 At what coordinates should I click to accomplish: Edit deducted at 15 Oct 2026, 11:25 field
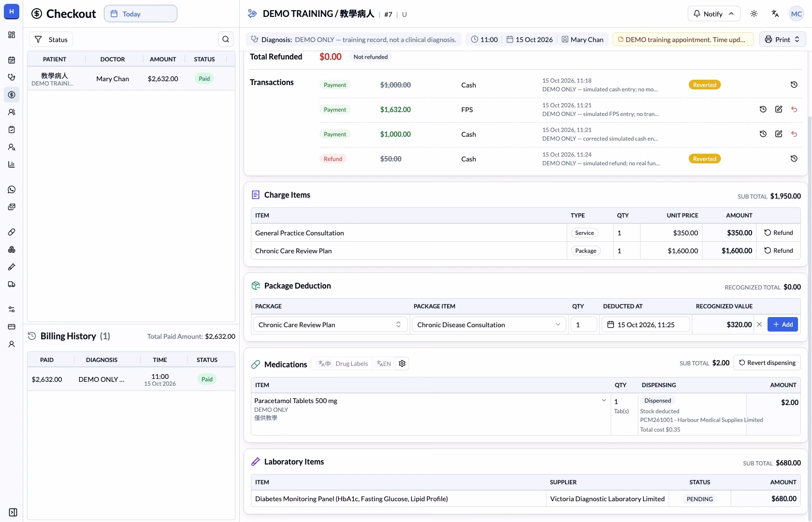point(646,324)
